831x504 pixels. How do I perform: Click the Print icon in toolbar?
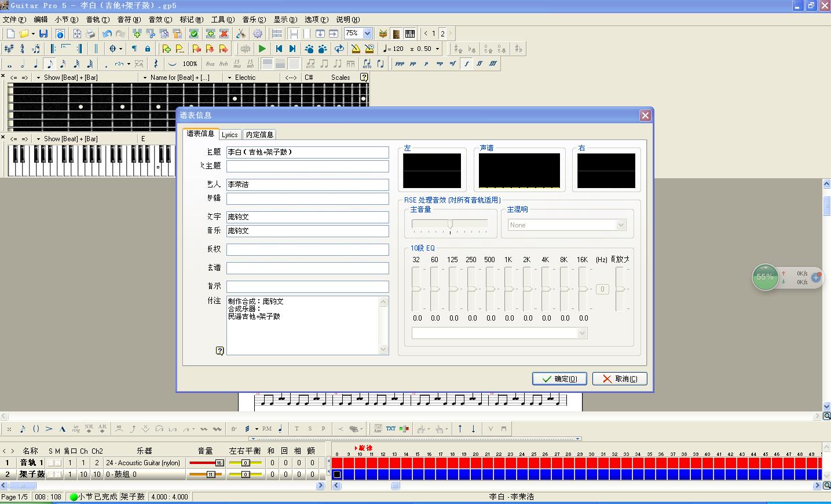90,34
